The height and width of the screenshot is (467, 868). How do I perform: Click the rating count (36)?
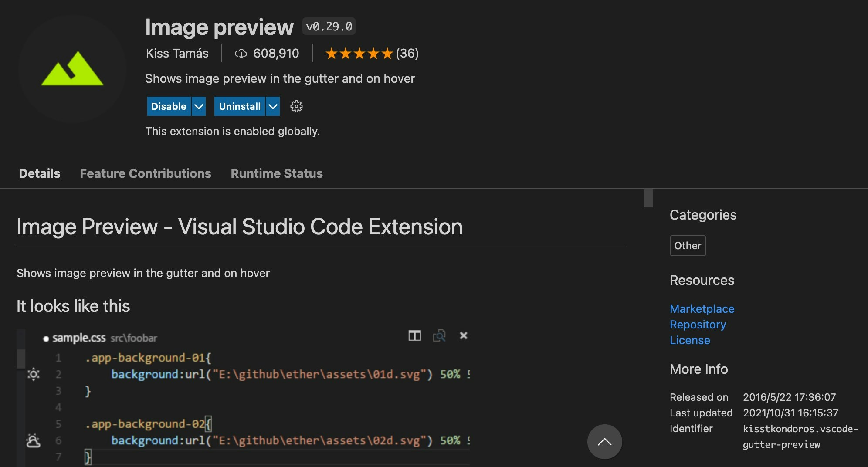tap(407, 54)
